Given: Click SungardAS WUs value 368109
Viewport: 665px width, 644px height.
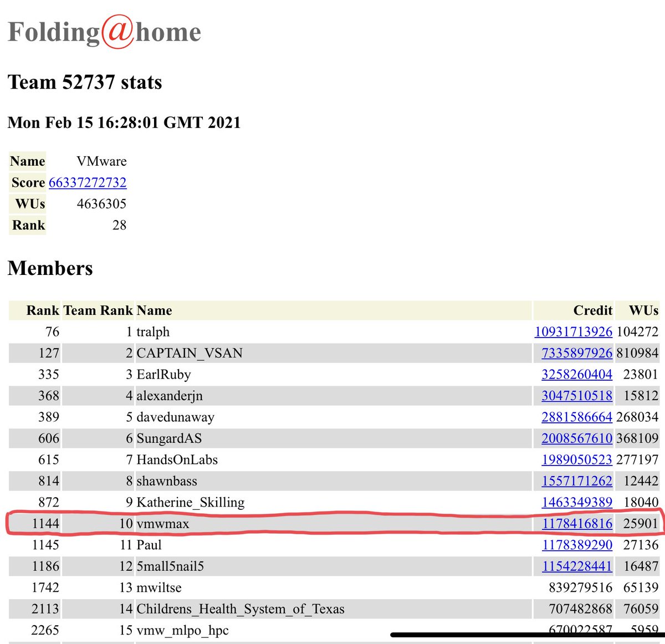Looking at the screenshot, I should pyautogui.click(x=637, y=438).
